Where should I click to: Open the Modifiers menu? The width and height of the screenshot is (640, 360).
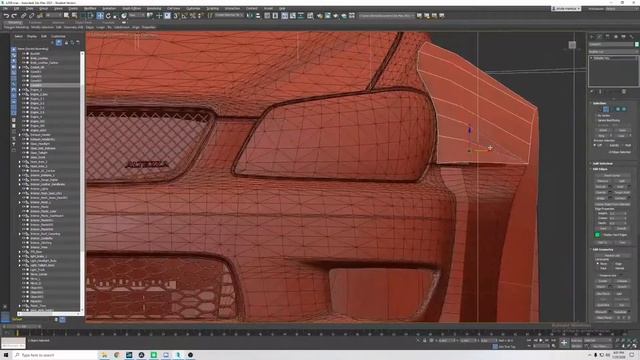tap(90, 9)
